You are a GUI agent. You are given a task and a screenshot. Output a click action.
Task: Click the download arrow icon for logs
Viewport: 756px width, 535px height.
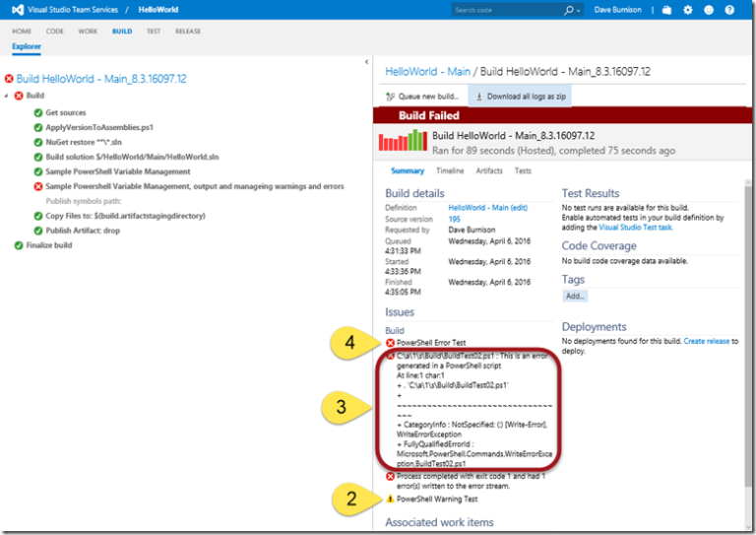pyautogui.click(x=479, y=97)
